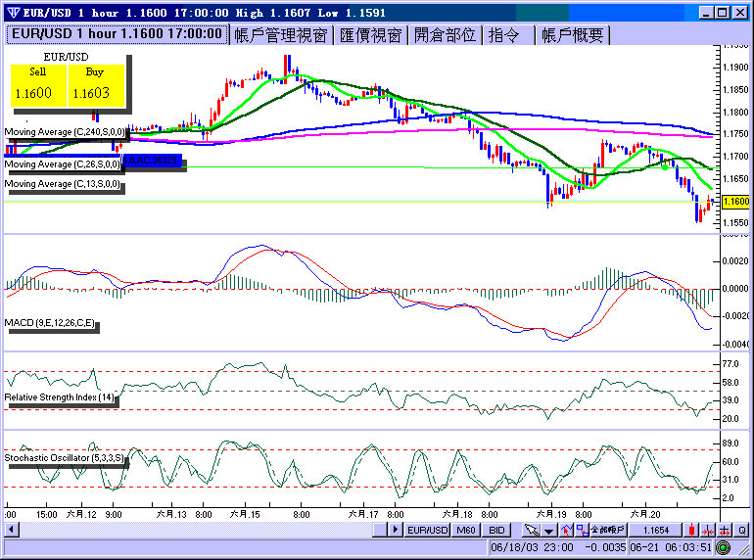This screenshot has width=754, height=560.
Task: Click the 06-21 06:03:51 clock field
Action: 671,547
